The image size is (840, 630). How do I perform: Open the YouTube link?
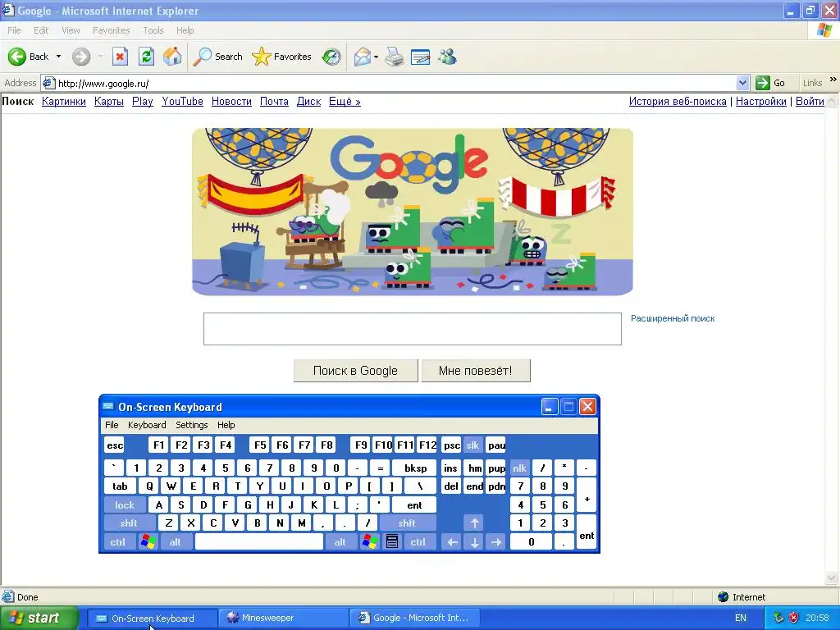[x=183, y=101]
